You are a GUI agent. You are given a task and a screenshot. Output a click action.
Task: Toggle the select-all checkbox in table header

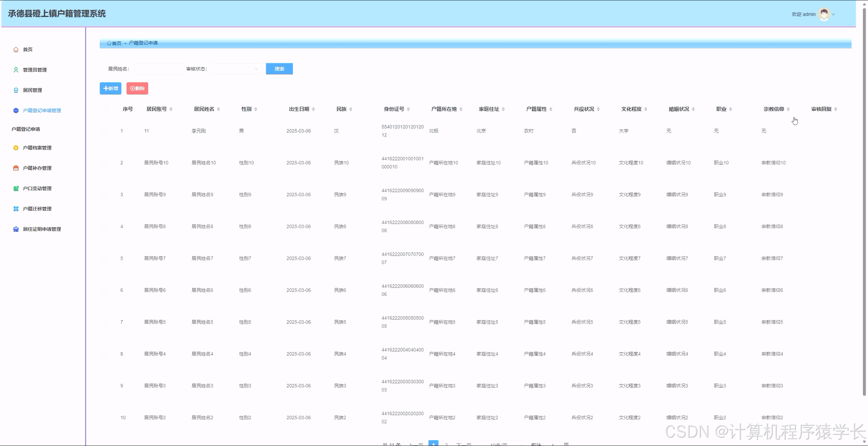[x=106, y=109]
